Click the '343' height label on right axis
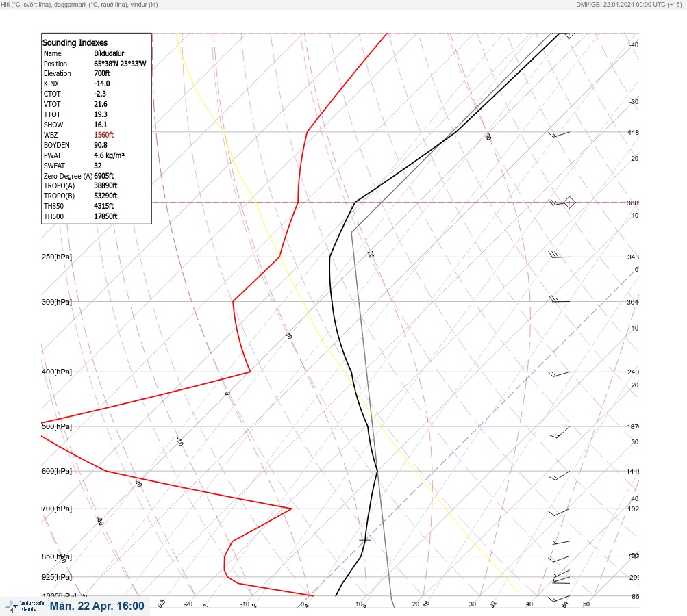The height and width of the screenshot is (616, 687). point(633,257)
